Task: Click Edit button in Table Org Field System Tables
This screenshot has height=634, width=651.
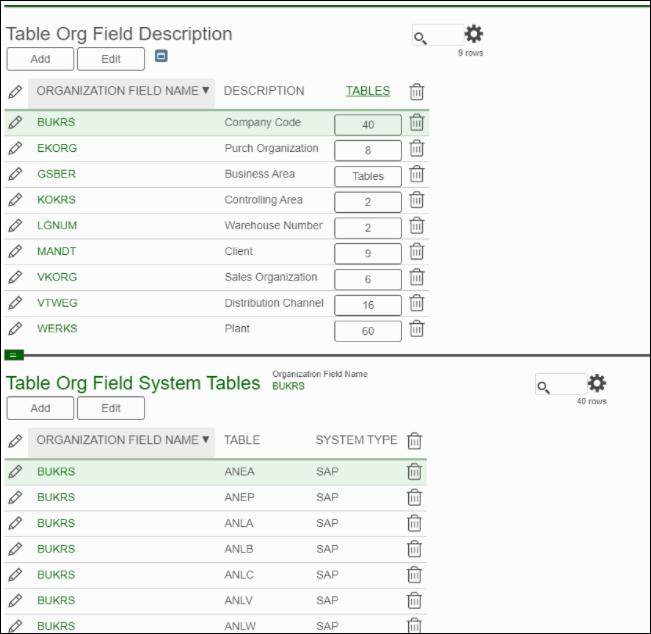Action: coord(111,408)
